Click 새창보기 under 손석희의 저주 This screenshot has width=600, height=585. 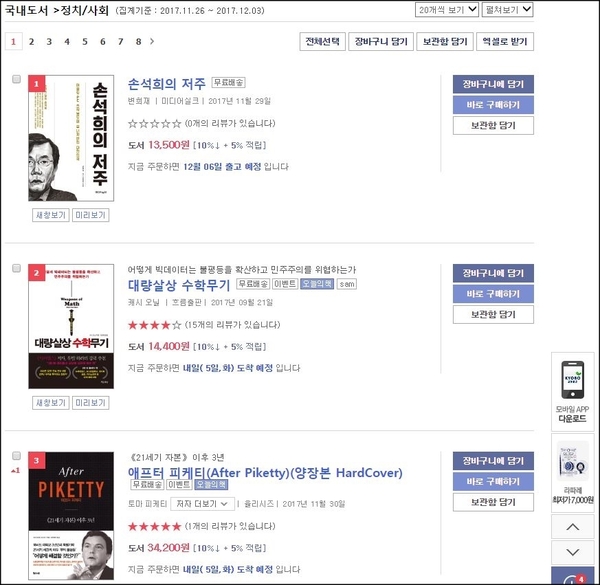point(51,215)
